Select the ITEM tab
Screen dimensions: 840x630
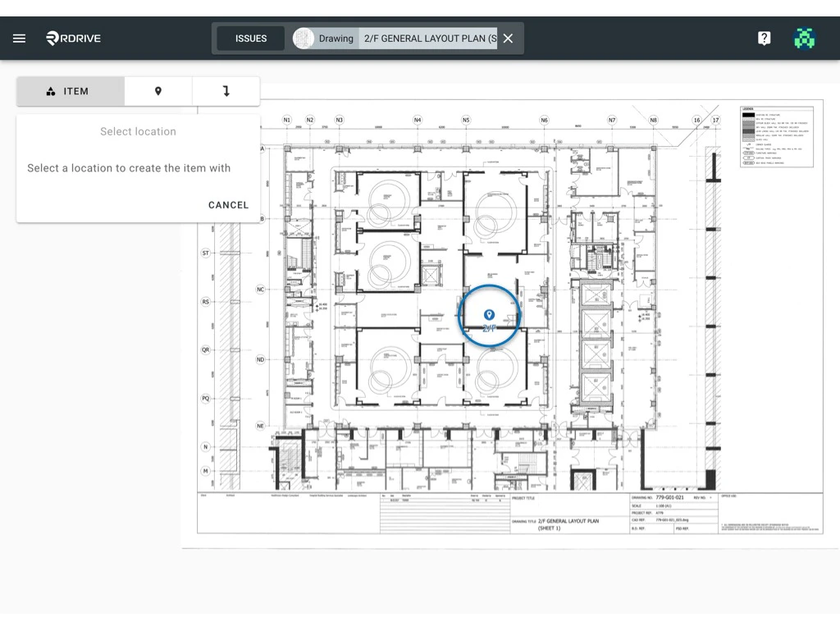pos(70,91)
